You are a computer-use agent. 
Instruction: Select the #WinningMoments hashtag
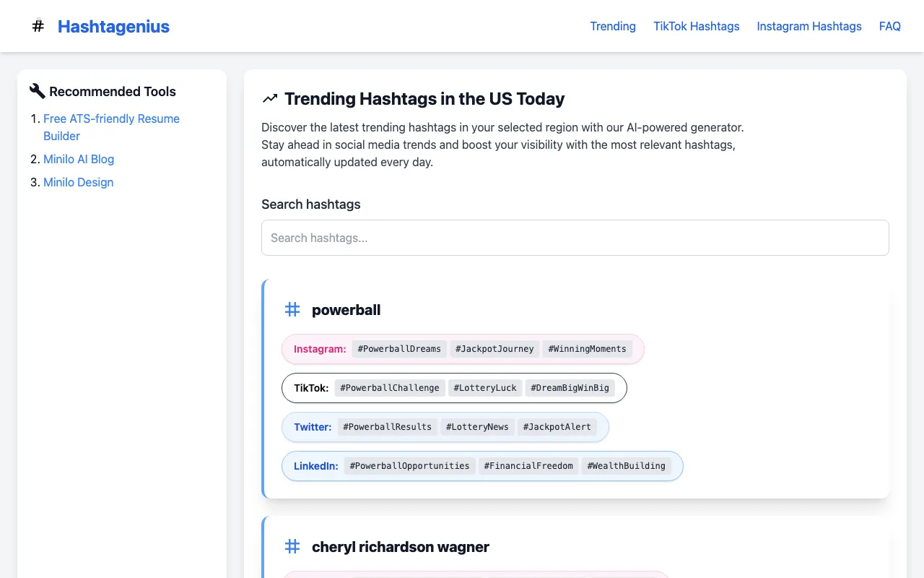click(x=587, y=349)
